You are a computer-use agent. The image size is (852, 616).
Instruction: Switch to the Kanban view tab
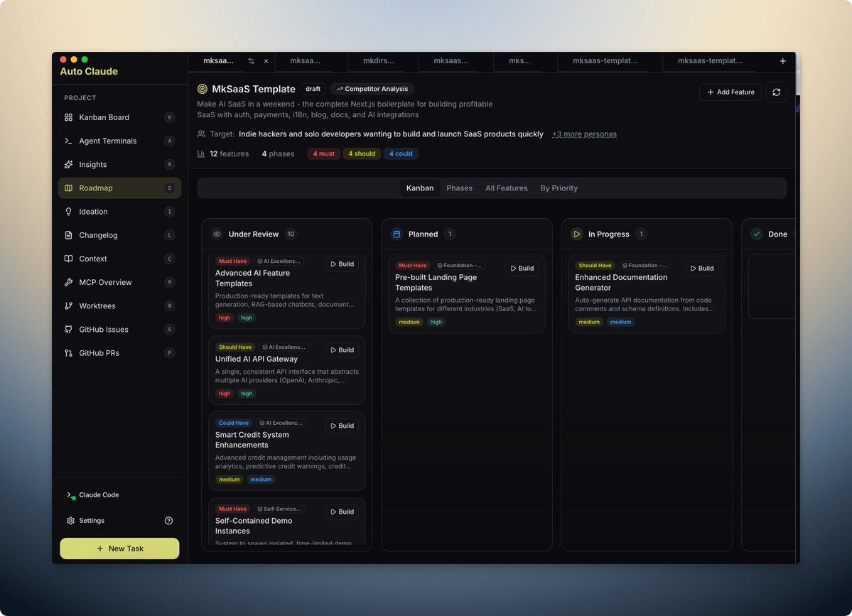tap(419, 188)
